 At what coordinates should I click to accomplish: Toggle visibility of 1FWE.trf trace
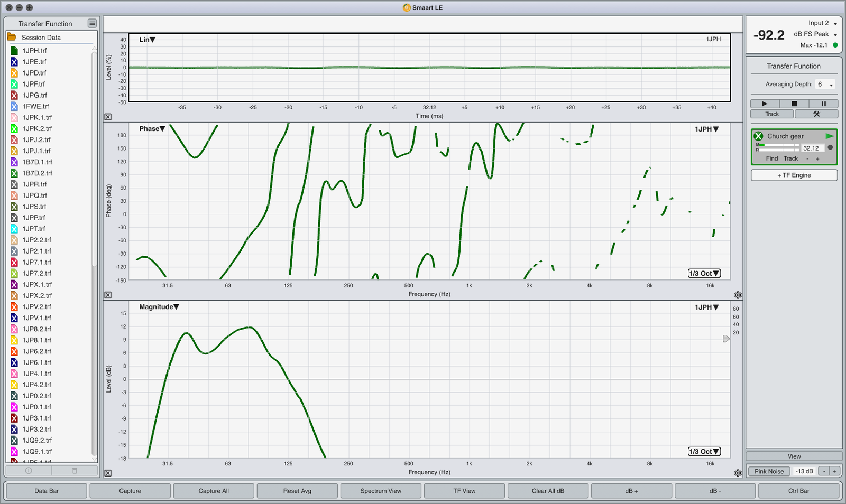pyautogui.click(x=14, y=106)
